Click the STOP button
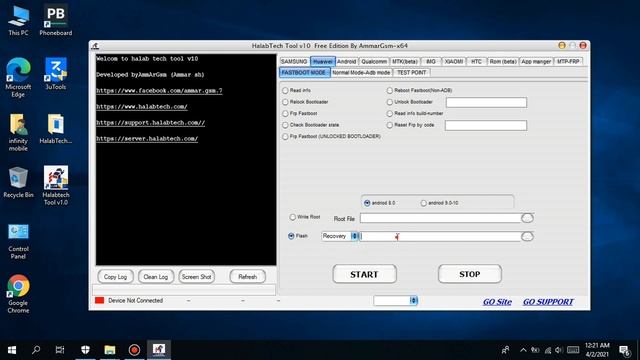Screen dimensions: 640x360 click(x=469, y=274)
